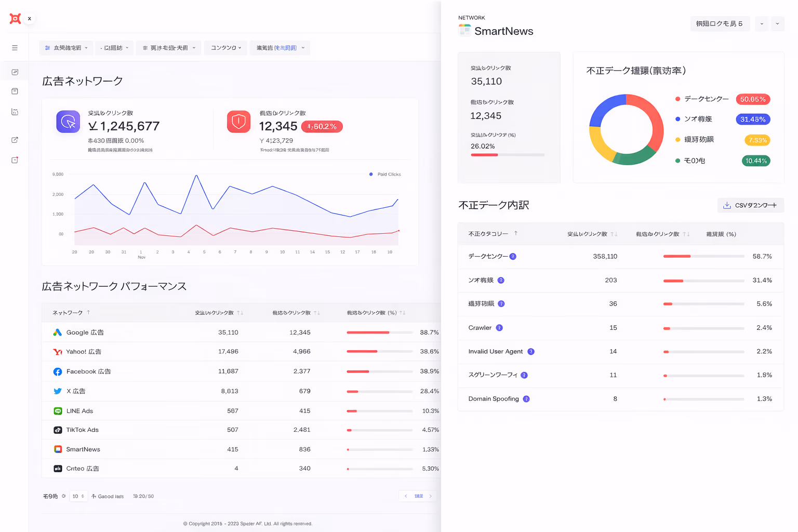Open the filter dropdown with sliders icon
Image resolution: width=798 pixels, height=532 pixels.
coord(66,48)
